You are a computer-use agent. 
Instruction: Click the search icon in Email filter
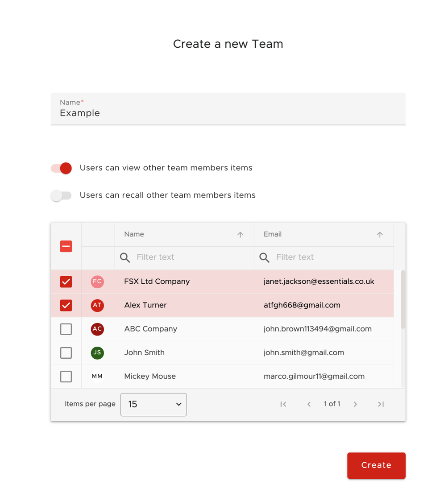click(264, 257)
